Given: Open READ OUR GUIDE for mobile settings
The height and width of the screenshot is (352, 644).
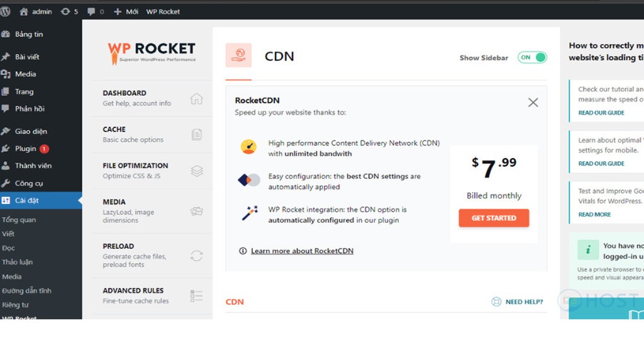Looking at the screenshot, I should coord(601,164).
